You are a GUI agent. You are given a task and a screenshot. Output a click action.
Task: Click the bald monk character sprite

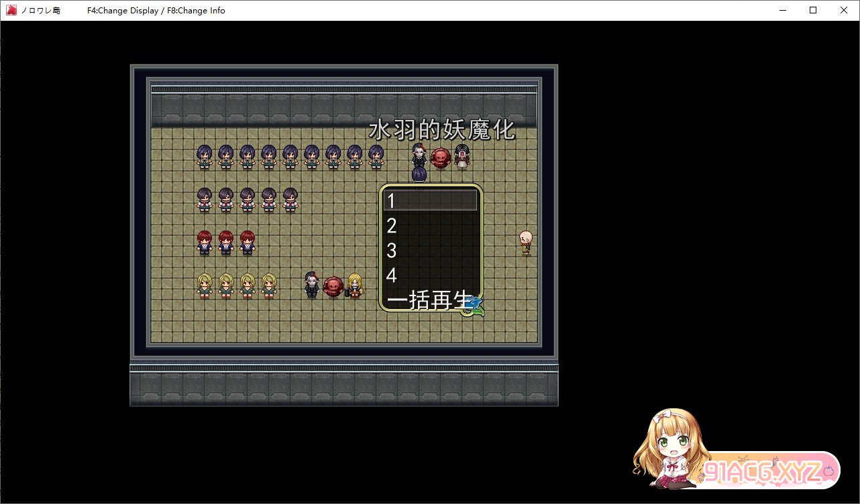527,242
